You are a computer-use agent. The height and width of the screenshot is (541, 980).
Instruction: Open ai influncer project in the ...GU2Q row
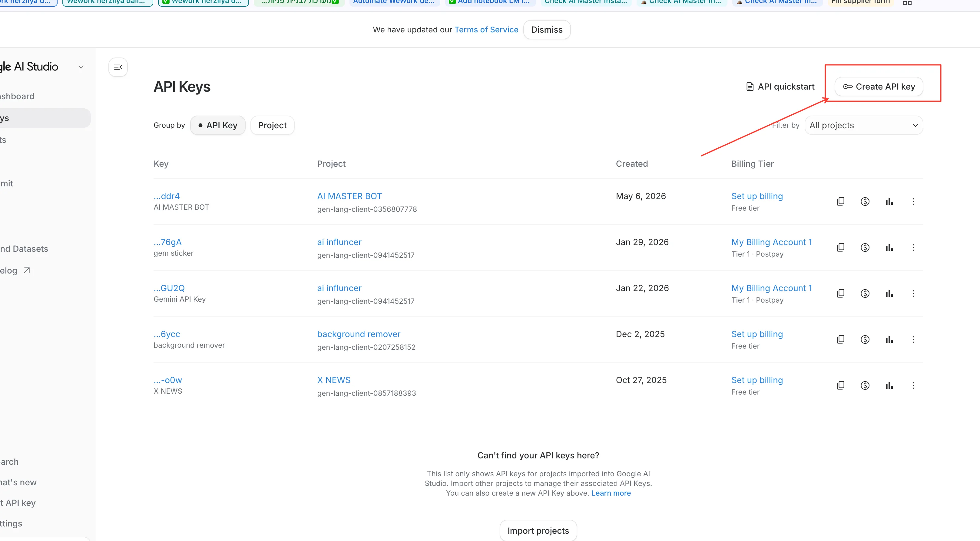(339, 288)
